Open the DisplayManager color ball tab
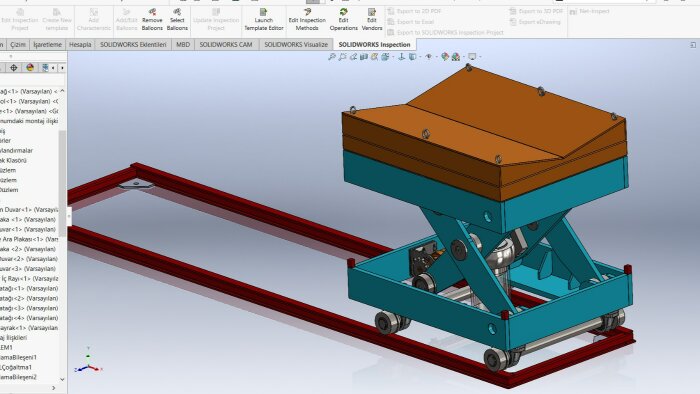This screenshot has height=394, width=700. coord(30,68)
